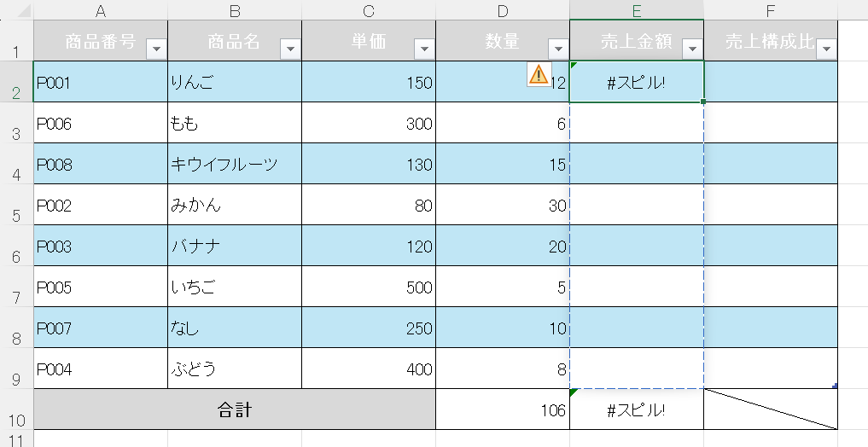Open the 売上金額 filter dropdown
This screenshot has height=447, width=868.
tap(692, 49)
